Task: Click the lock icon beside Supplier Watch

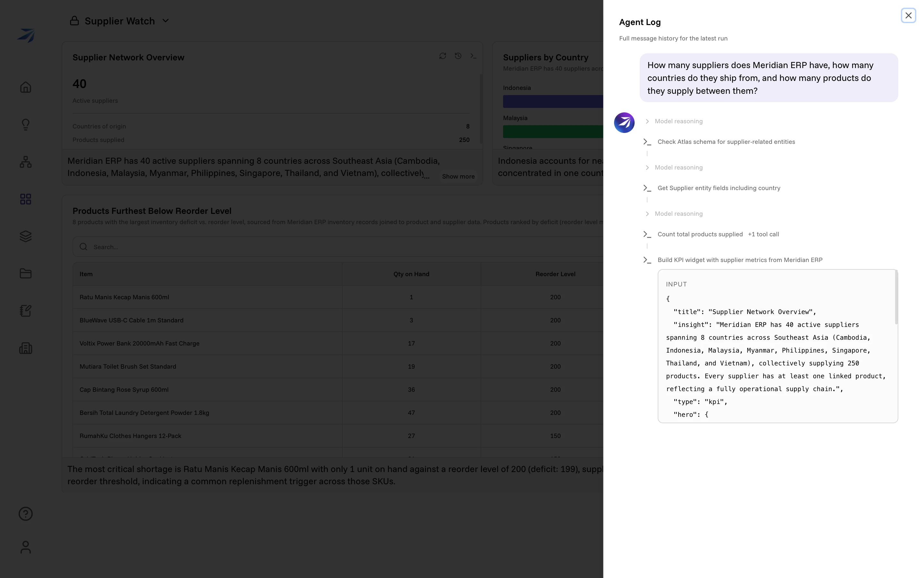Action: point(74,21)
